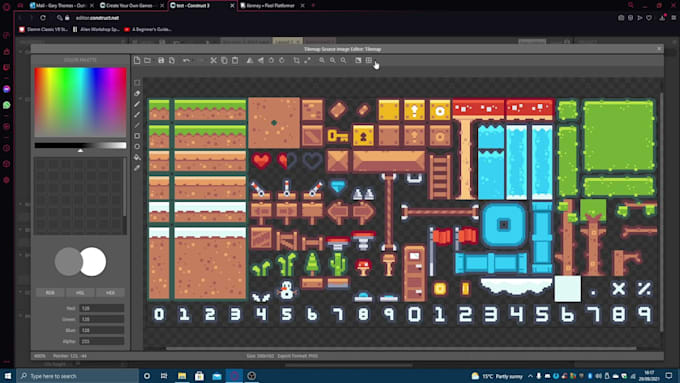This screenshot has width=680, height=383.
Task: Flip the image vertically
Action: pyautogui.click(x=261, y=60)
